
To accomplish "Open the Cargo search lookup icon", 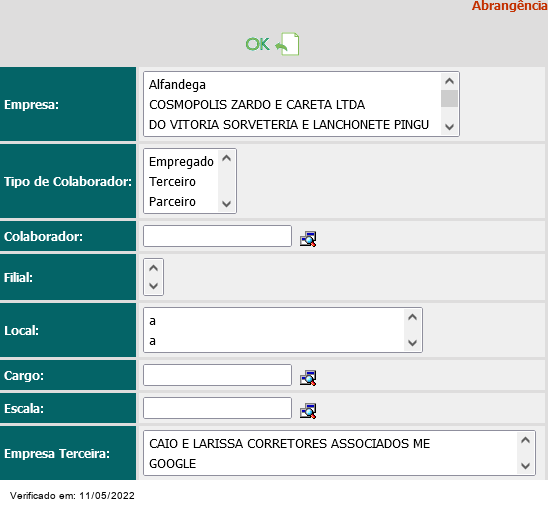I will [x=308, y=378].
